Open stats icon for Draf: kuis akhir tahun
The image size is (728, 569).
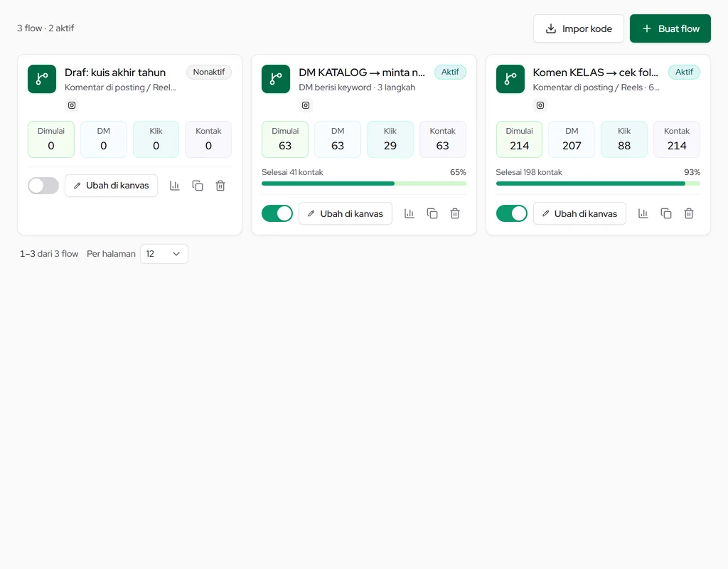[x=175, y=186]
